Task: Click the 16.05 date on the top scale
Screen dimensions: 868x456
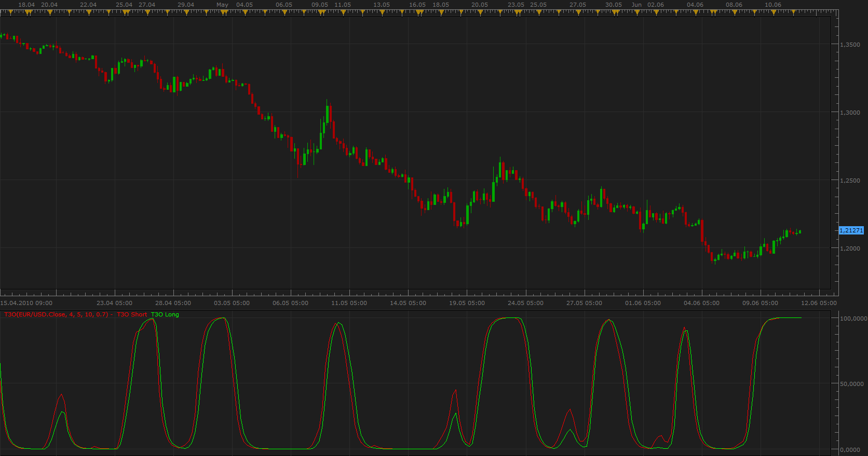Action: point(417,5)
